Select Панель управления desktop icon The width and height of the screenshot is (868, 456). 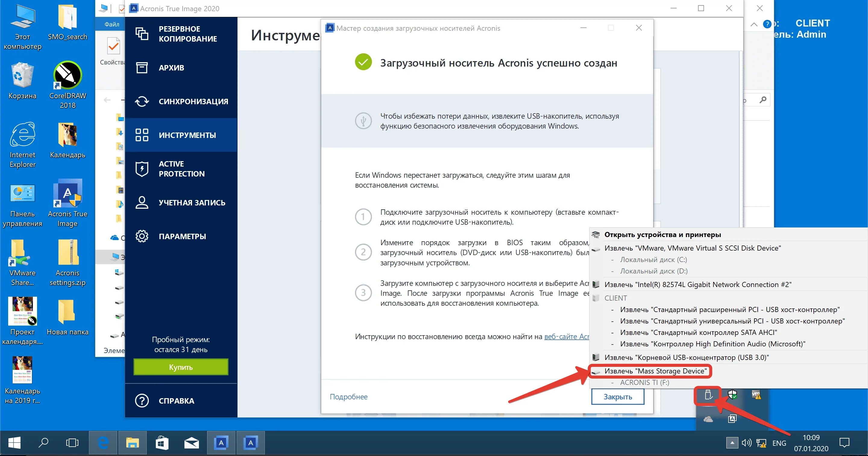coord(22,205)
